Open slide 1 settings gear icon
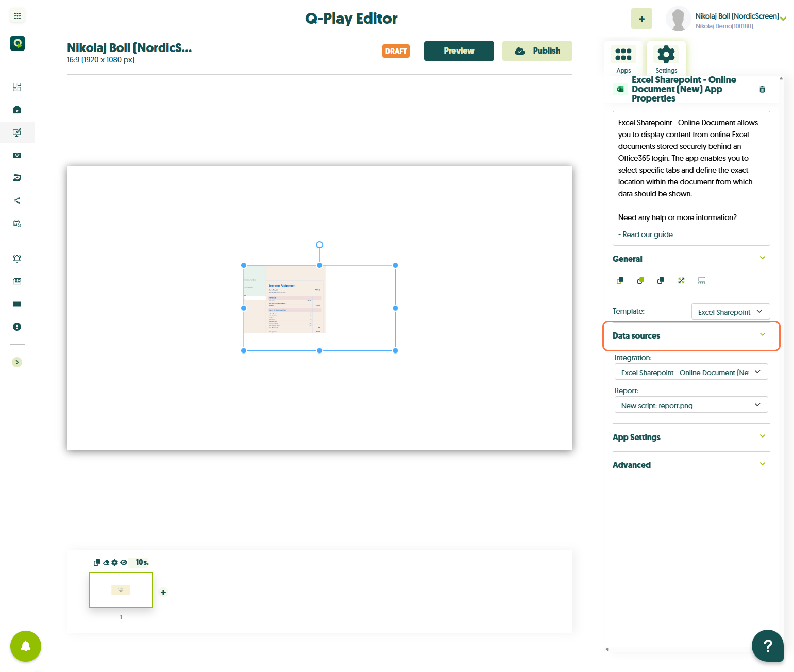Screen dimensions: 794x672 (114, 562)
